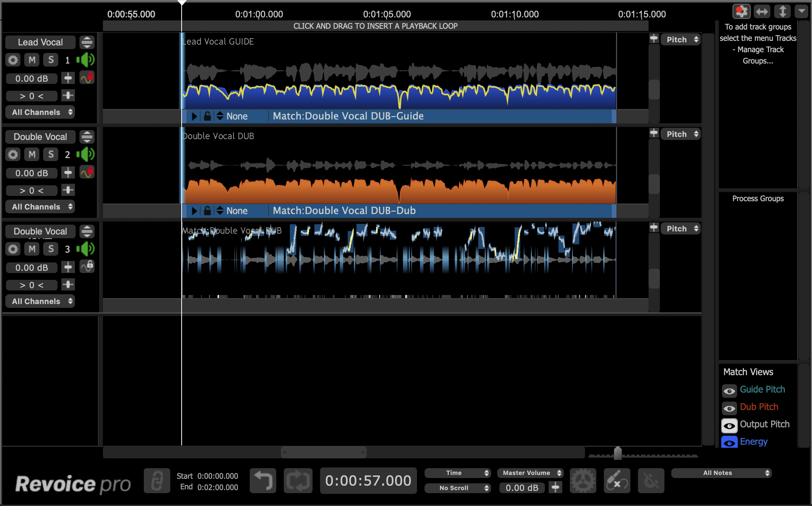The height and width of the screenshot is (506, 812).
Task: Toggle Guide Pitch view eye
Action: point(729,390)
